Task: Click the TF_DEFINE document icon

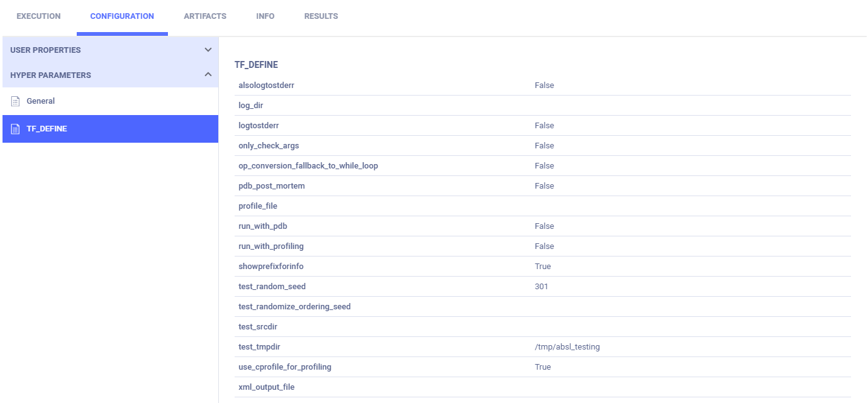Action: [x=16, y=129]
